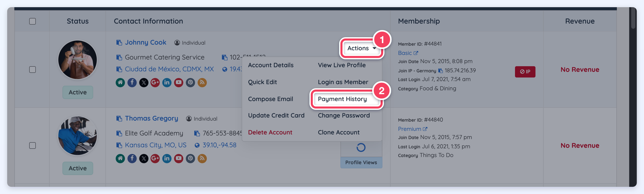Open Johnny Cook's LinkedIn icon
This screenshot has width=644, height=194.
(x=167, y=82)
